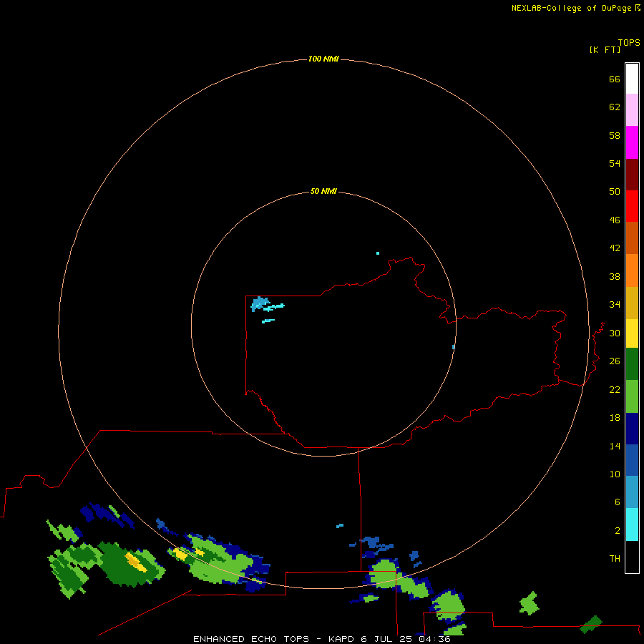Click the gold 38 legend band
This screenshot has width=644, height=644.
coord(632,303)
